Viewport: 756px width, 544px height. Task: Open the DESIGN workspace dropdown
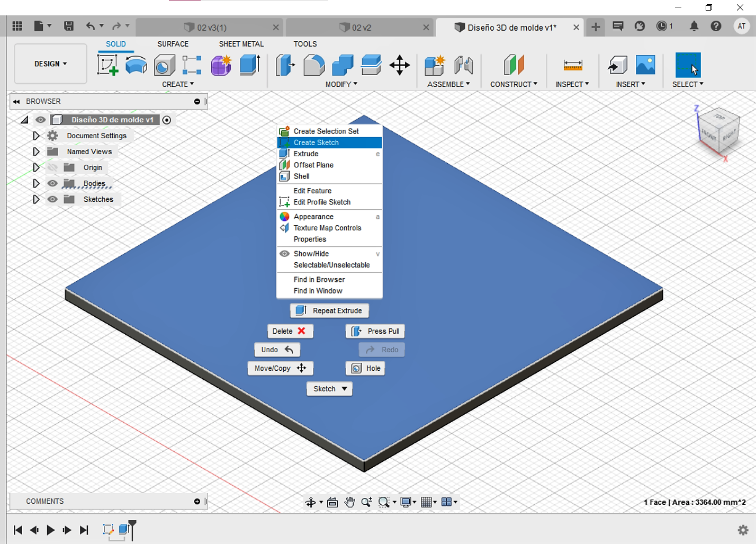[x=51, y=64]
